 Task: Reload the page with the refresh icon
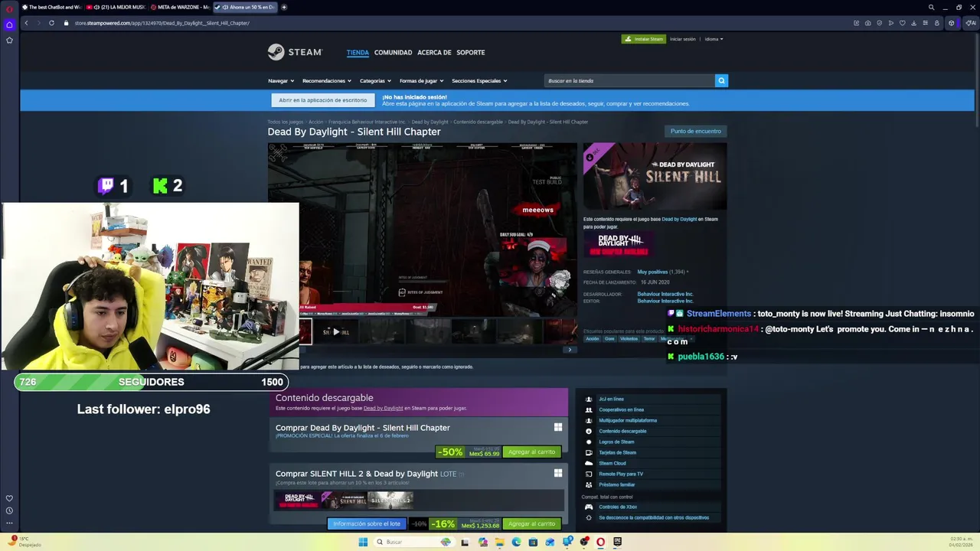click(51, 23)
